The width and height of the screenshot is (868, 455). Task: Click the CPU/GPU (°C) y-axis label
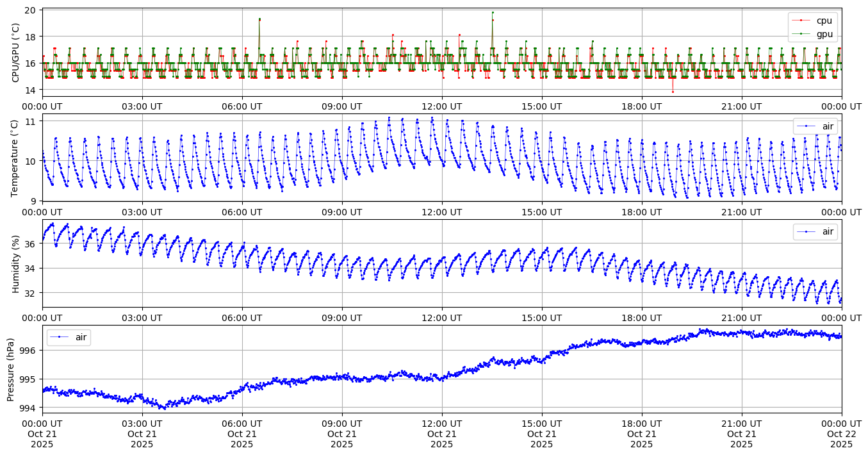point(16,53)
